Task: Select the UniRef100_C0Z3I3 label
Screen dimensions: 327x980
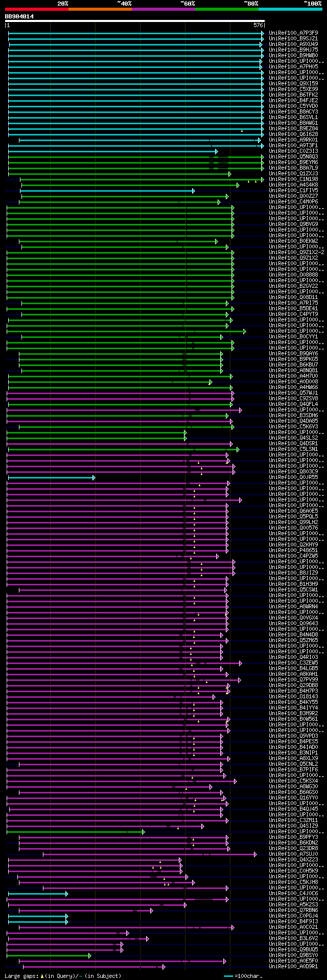Action: [x=293, y=151]
